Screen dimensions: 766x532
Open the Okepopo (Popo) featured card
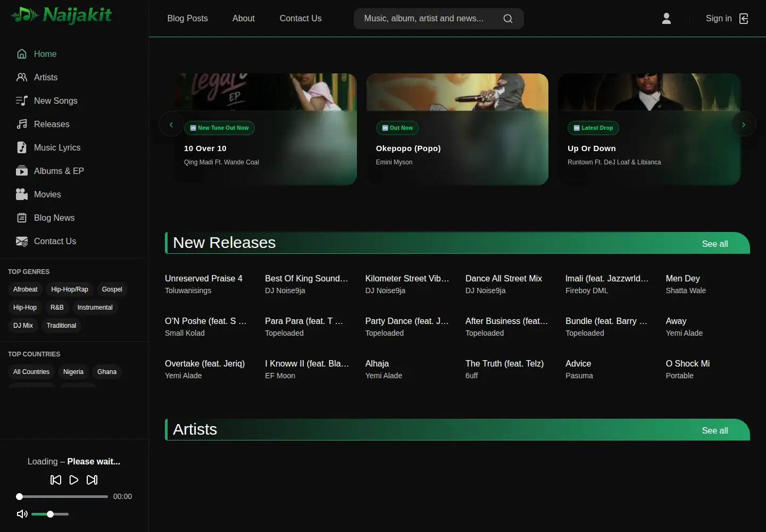(x=457, y=129)
